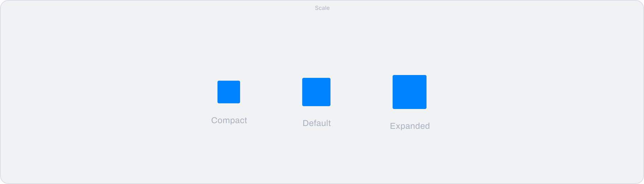Click the Expanded blue square
This screenshot has height=184, width=644.
[x=410, y=92]
